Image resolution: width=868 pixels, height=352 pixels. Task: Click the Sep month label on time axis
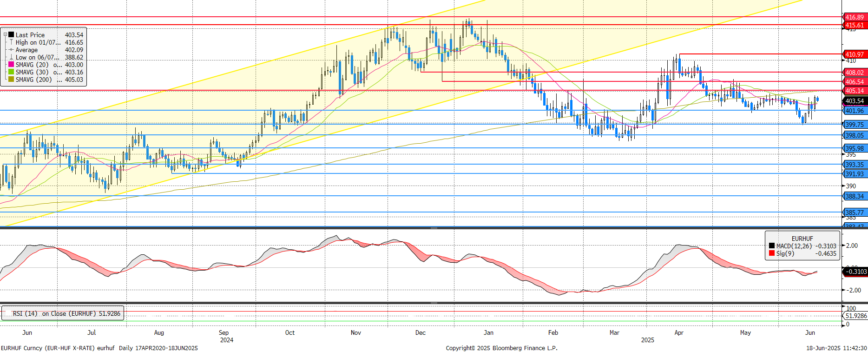point(224,332)
